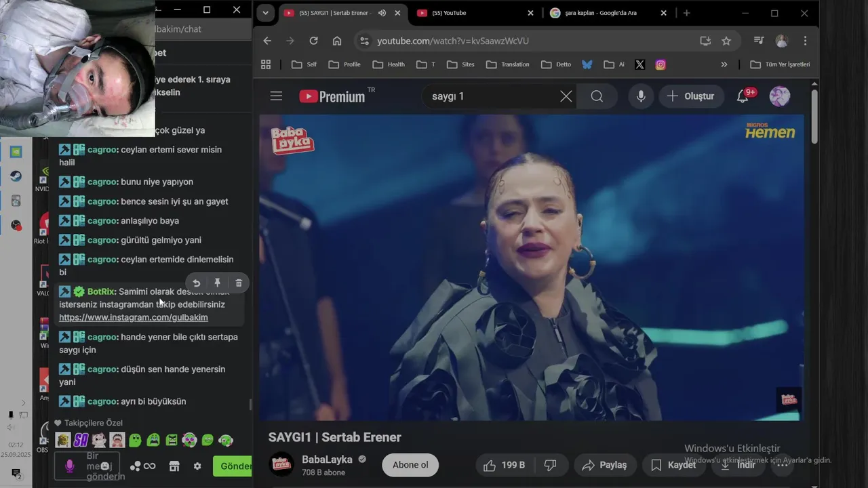This screenshot has width=868, height=488.
Task: Pin the BotRix message
Action: click(217, 283)
